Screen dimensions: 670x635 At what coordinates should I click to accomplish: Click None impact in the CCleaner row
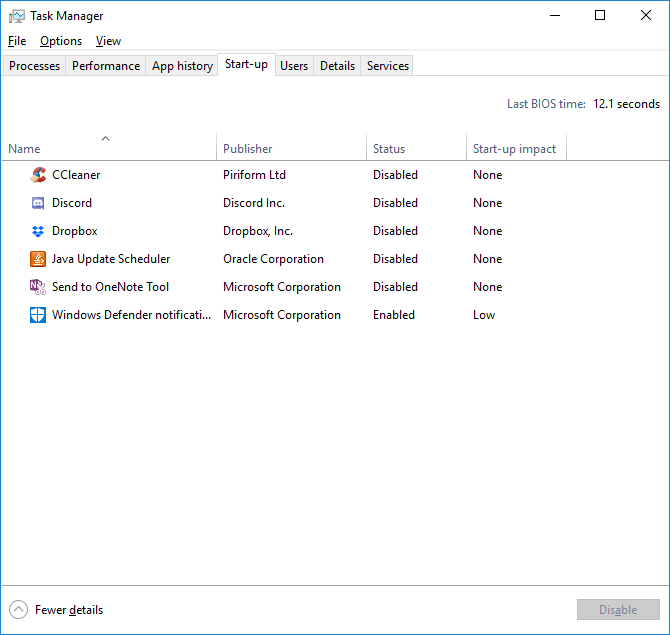pos(488,175)
